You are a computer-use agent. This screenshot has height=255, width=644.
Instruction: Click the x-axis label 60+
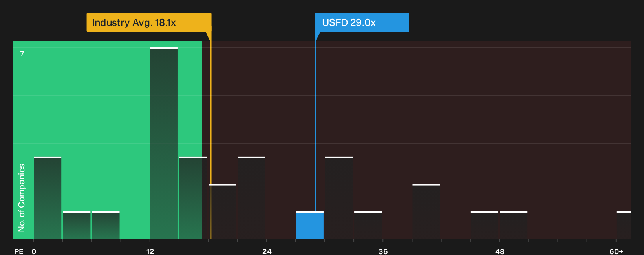pyautogui.click(x=616, y=251)
